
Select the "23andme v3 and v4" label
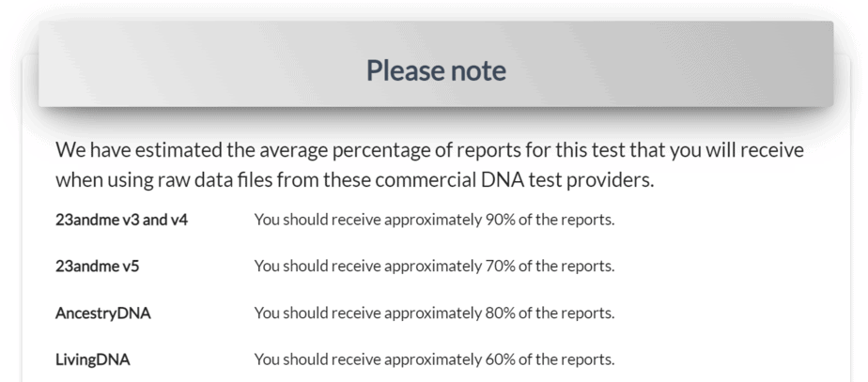pyautogui.click(x=122, y=220)
